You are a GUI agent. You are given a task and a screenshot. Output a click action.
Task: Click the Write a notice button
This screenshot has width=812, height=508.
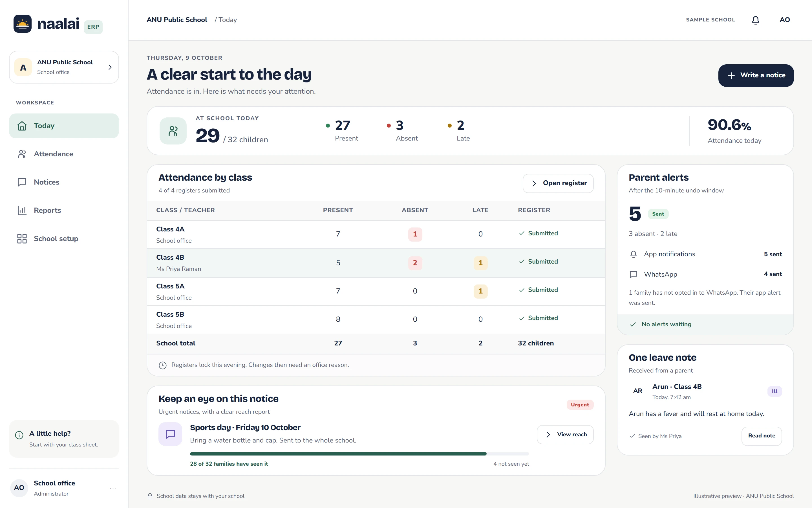tap(756, 76)
